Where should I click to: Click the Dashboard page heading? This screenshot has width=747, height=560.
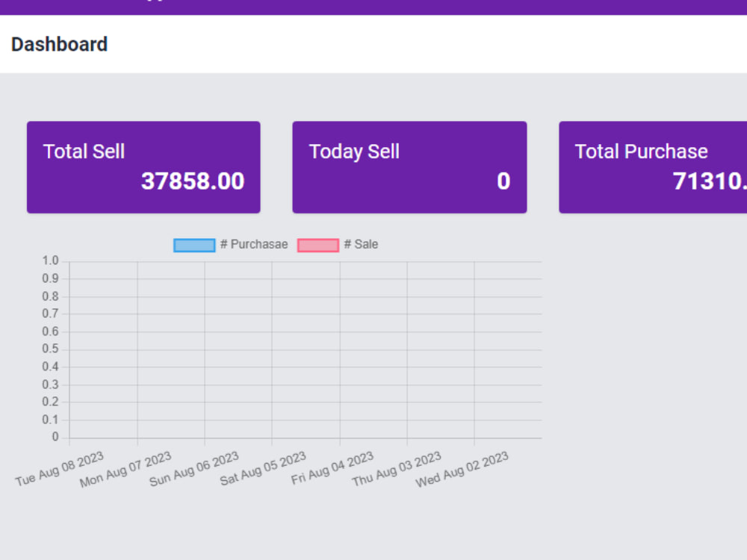click(60, 44)
